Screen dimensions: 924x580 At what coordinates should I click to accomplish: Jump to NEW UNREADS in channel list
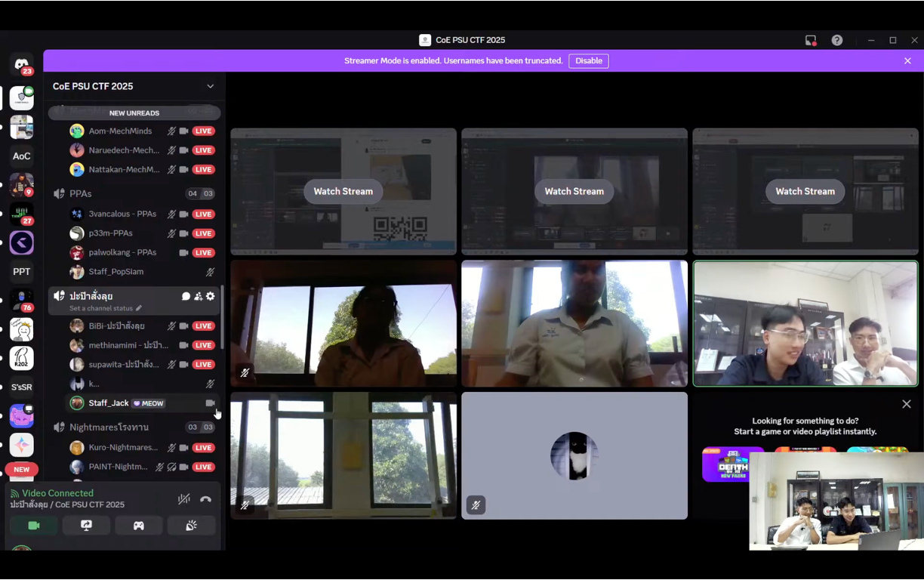(x=134, y=113)
